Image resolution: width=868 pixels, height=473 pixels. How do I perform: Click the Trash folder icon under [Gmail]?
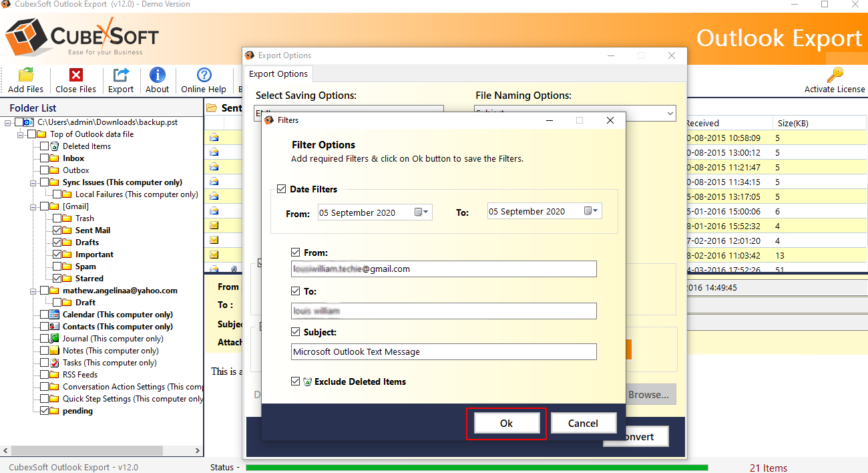(67, 218)
